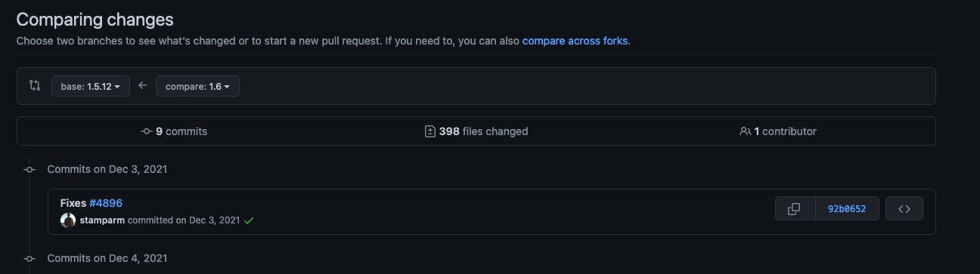
Task: Click the commit icon next to 9 commits
Action: (x=147, y=131)
